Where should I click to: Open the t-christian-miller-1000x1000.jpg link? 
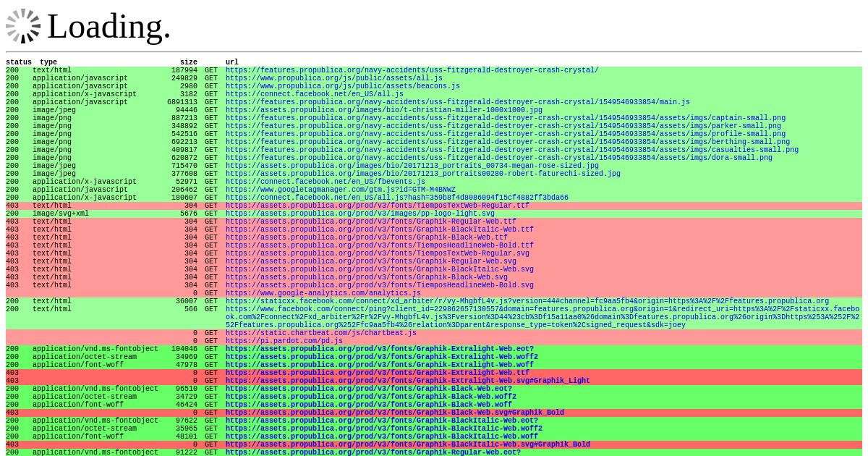pos(384,110)
